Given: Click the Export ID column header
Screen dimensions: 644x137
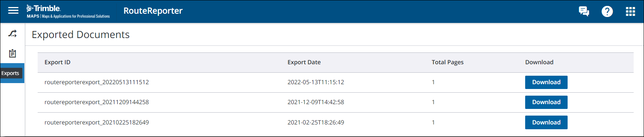Looking at the screenshot, I should coord(58,62).
